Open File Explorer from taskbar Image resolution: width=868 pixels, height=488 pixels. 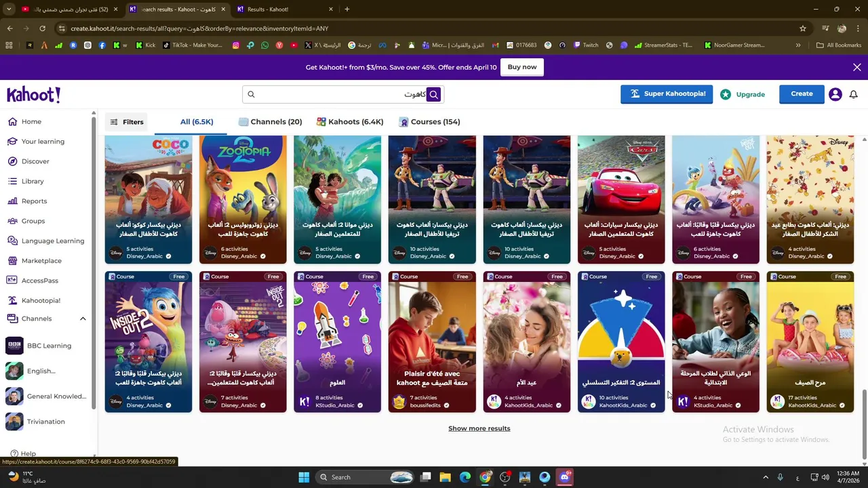(446, 477)
